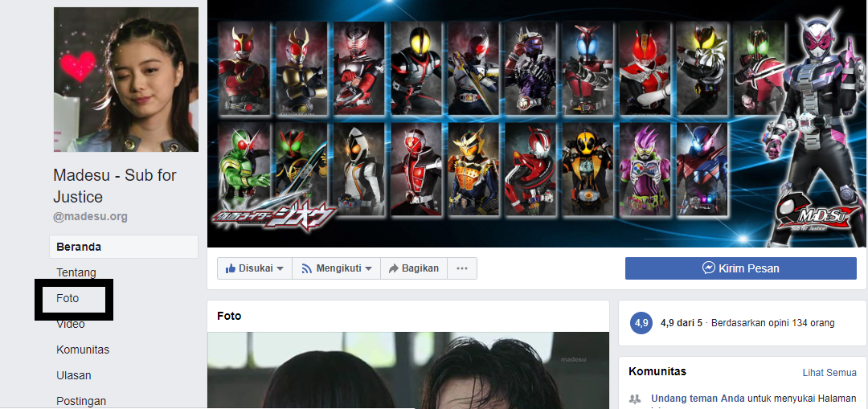Click the Komunitas panel heading

coord(657,371)
